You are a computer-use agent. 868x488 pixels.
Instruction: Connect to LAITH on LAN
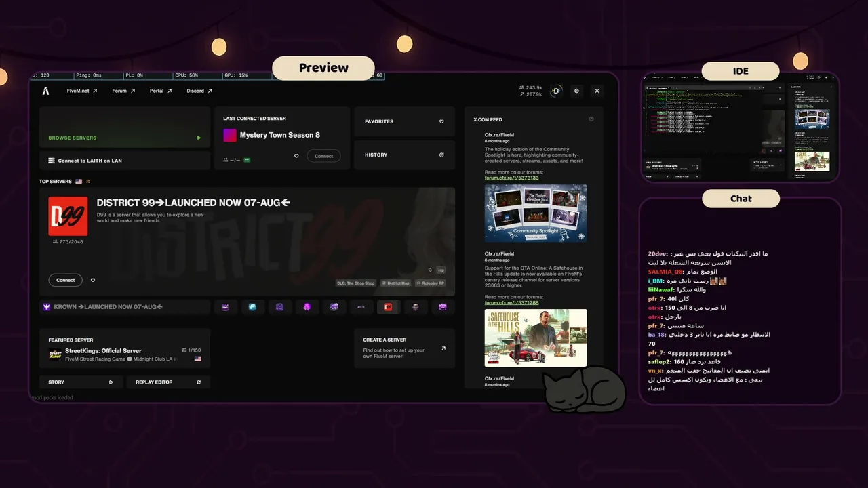(125, 161)
